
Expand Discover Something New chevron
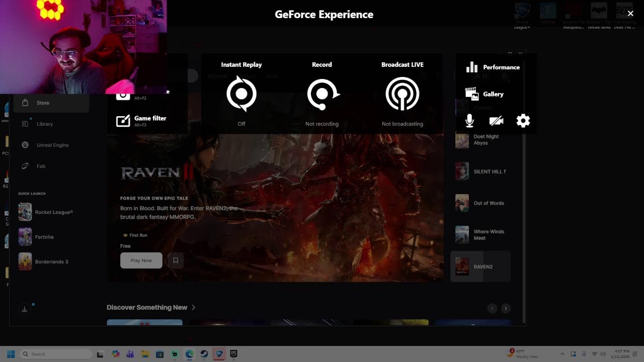pos(194,307)
